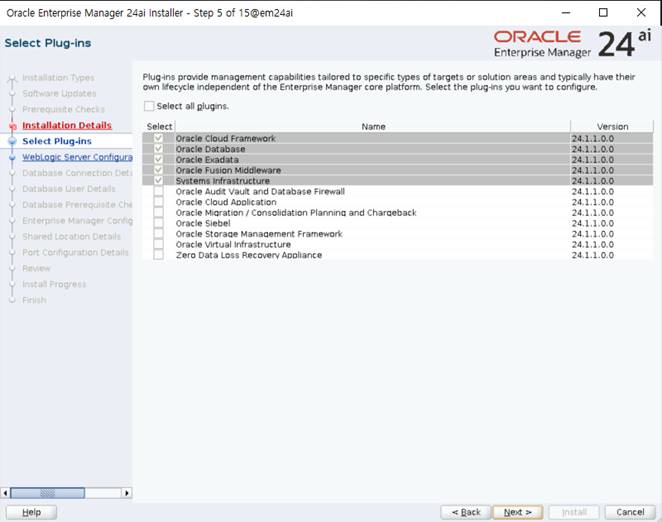Click version 24.1.1.0.0 of Zero Data Loss
Image resolution: width=662 pixels, height=522 pixels.
[x=593, y=255]
